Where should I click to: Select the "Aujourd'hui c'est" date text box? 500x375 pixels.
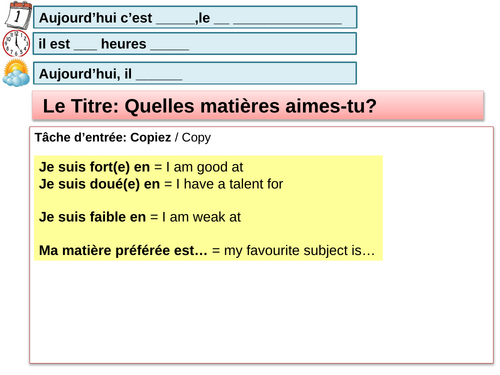(x=195, y=17)
